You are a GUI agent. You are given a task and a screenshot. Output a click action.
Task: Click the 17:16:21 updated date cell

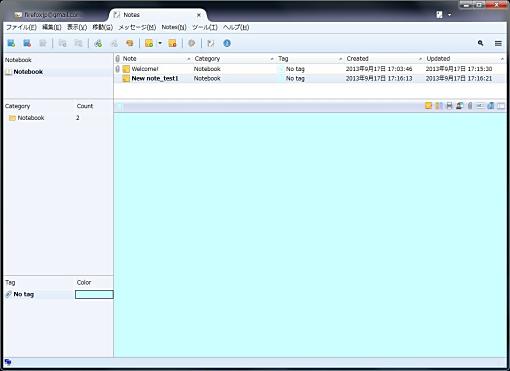click(459, 79)
